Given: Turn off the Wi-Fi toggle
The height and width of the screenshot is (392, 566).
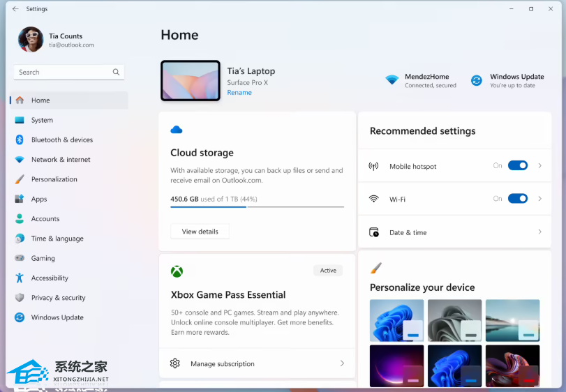Looking at the screenshot, I should 518,198.
